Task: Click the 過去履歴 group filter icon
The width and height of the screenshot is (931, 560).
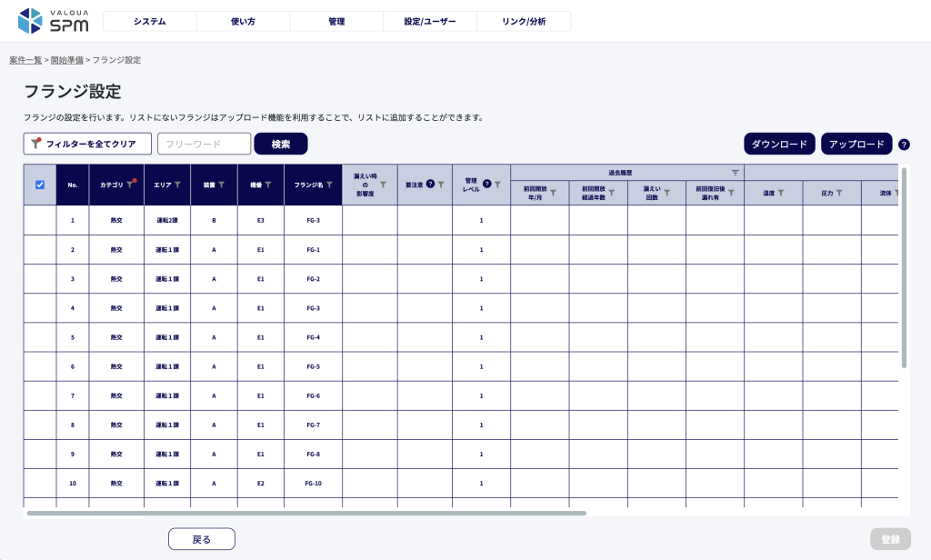Action: 735,173
